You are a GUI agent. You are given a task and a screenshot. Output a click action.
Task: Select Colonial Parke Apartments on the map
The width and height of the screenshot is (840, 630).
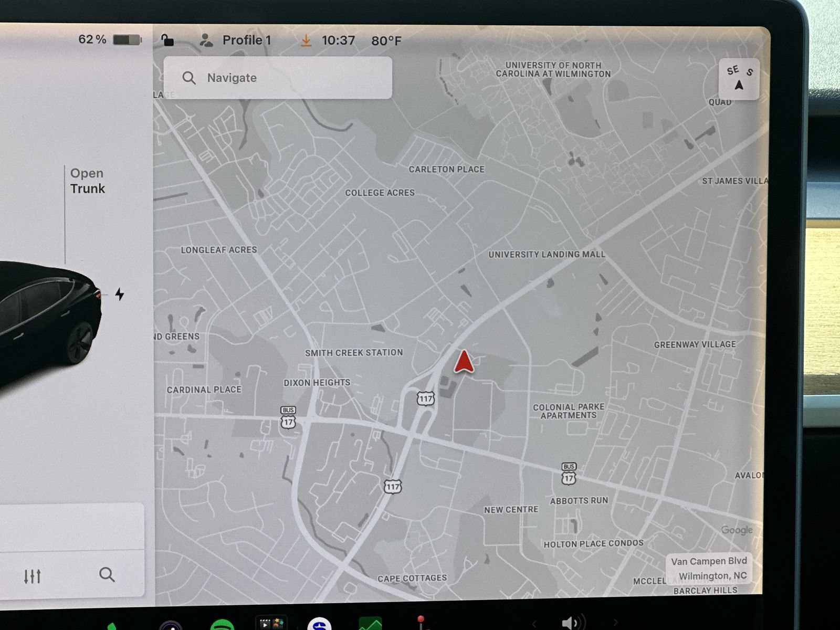tap(569, 411)
